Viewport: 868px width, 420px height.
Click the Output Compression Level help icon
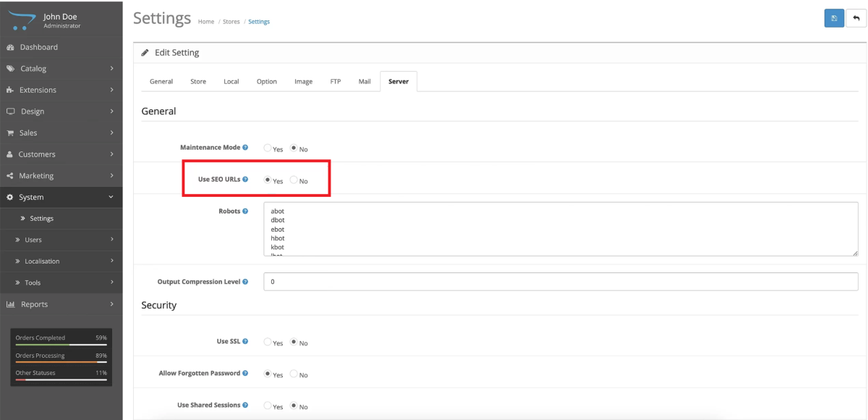(x=245, y=282)
